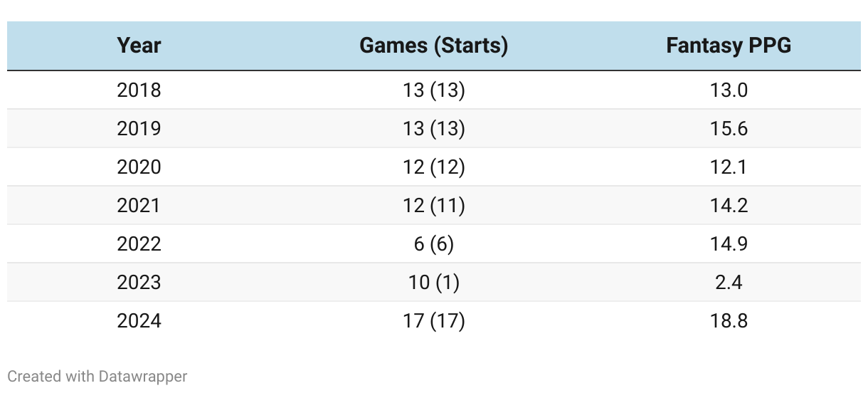Click the 2022 year cell
Viewport: 868px width, 393px height.
(139, 244)
